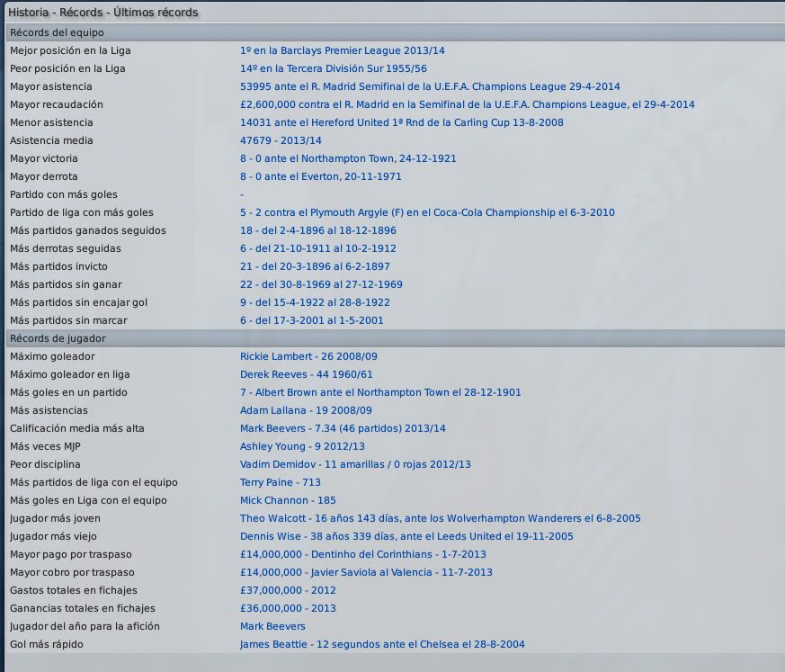Click the 'Gol más rápido' label

point(47,645)
